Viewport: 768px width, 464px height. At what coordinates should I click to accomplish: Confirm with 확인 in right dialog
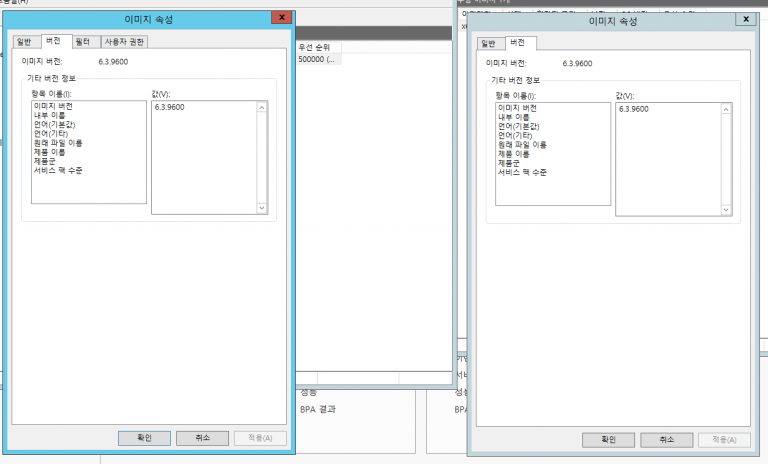click(x=608, y=439)
